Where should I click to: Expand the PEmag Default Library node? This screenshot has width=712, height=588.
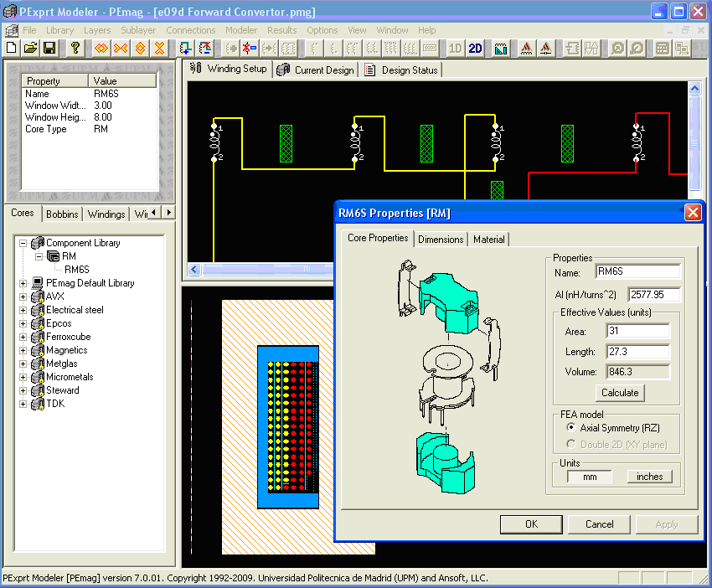pos(23,283)
